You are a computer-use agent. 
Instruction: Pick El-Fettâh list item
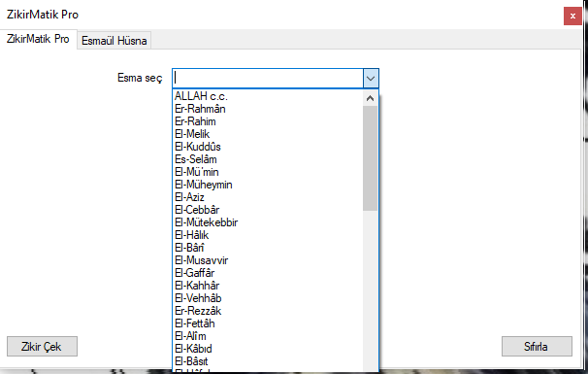tap(268, 323)
